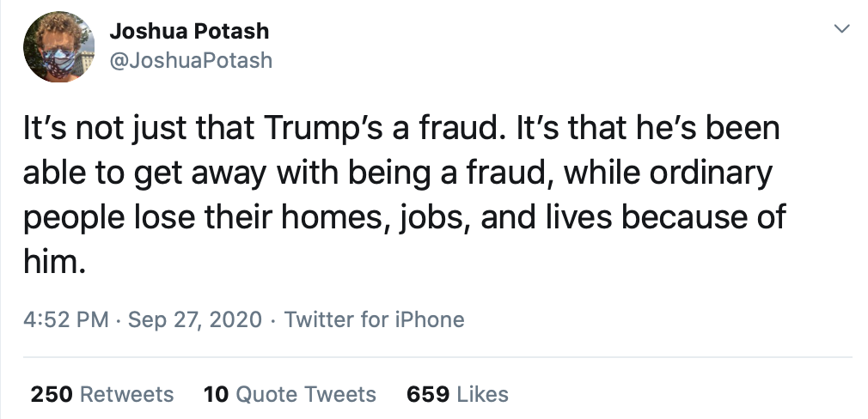This screenshot has width=868, height=419.
Task: Click the 4:52 PM timestamp
Action: (66, 320)
